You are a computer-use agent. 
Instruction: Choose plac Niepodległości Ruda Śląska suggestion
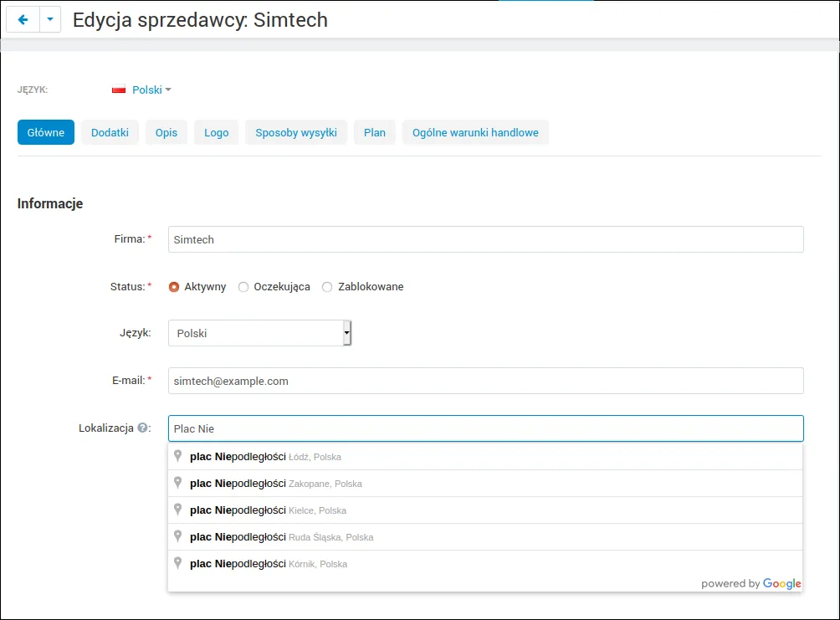tap(485, 537)
